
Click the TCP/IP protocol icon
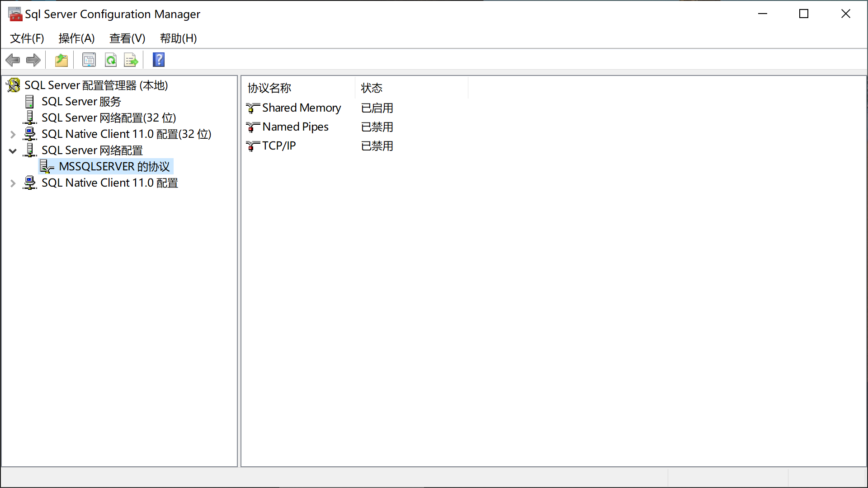[x=252, y=146]
